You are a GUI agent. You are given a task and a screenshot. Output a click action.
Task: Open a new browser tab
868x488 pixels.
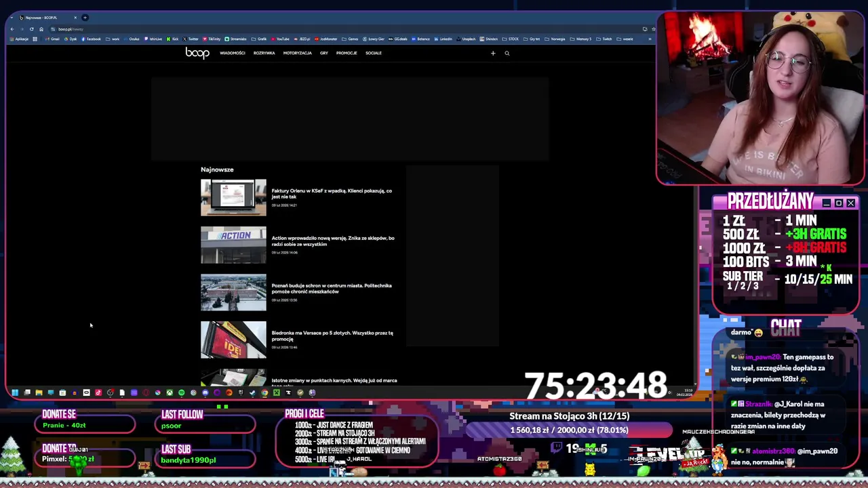(x=85, y=17)
